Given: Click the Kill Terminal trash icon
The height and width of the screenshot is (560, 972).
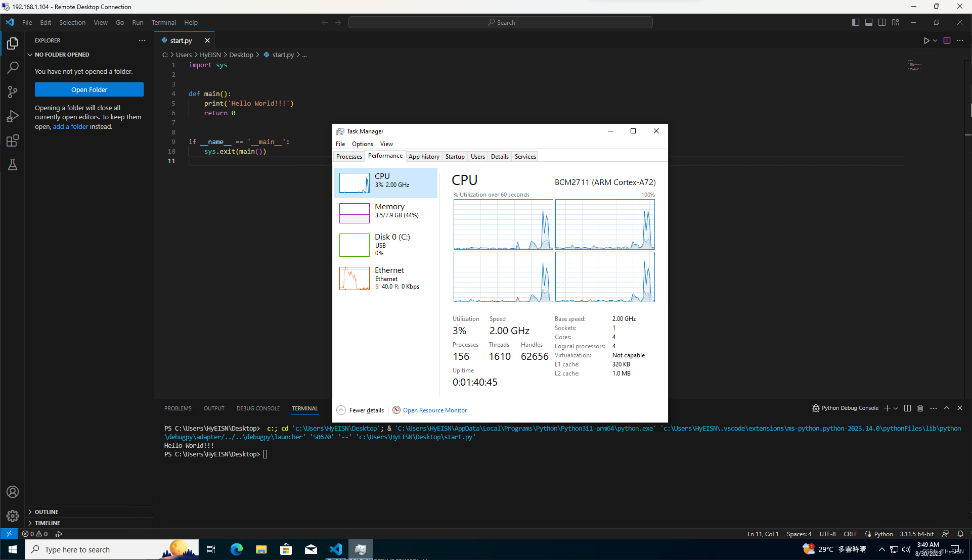Looking at the screenshot, I should (x=920, y=408).
